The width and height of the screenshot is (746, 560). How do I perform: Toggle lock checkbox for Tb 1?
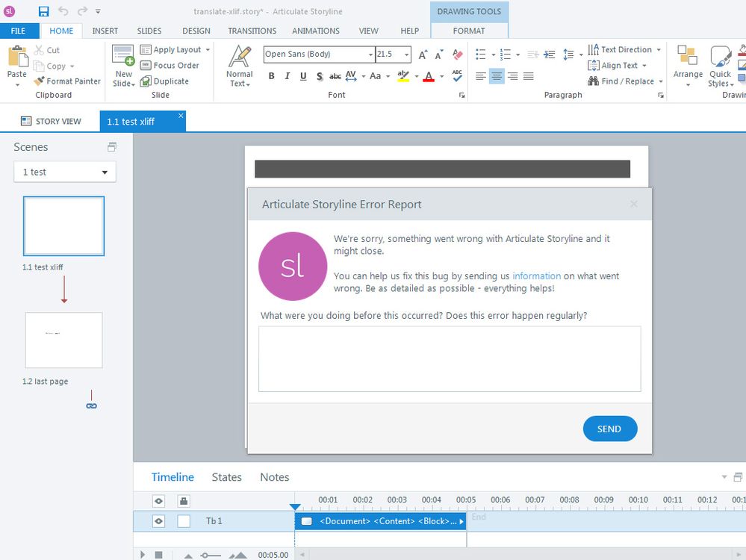point(184,521)
